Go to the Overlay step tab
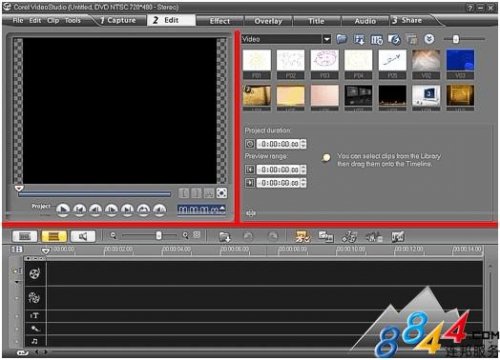Viewport: 500px width, 360px height. 268,21
